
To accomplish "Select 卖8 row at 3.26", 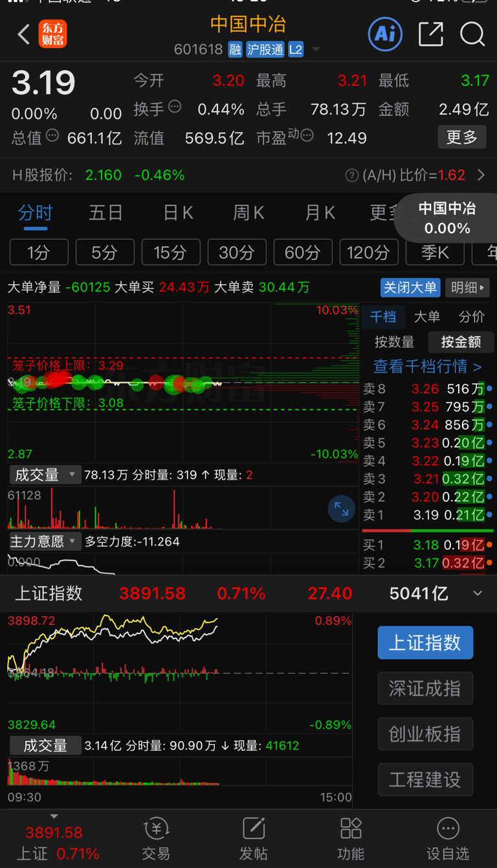I will click(x=427, y=389).
